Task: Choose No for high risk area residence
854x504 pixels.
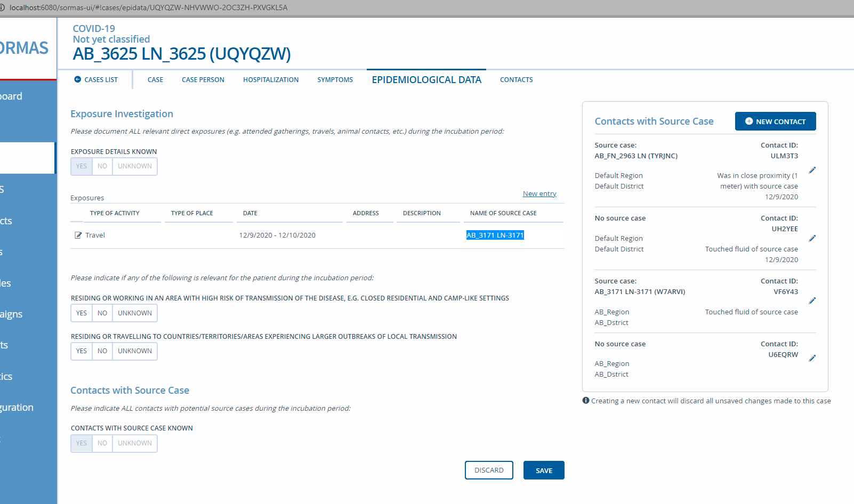Action: 102,313
